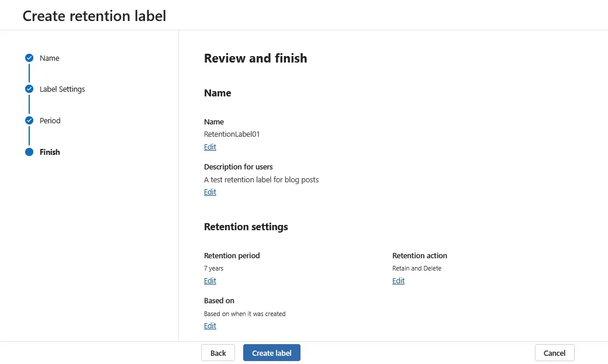Open the Period wizard step
Screen dimensions: 608x364
click(x=50, y=120)
